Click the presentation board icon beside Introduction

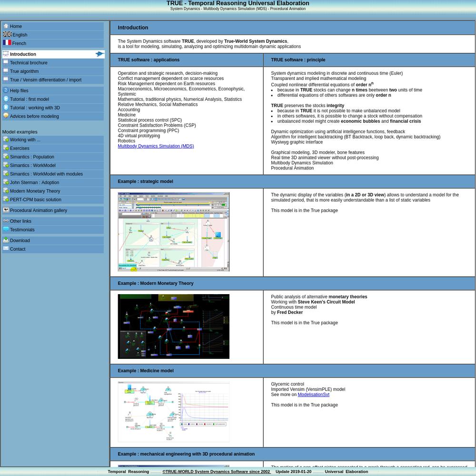(6, 54)
